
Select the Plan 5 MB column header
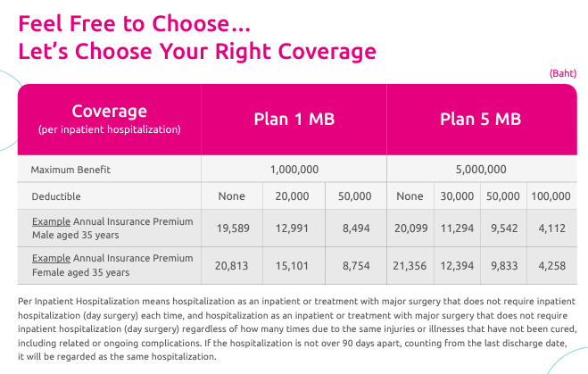480,120
